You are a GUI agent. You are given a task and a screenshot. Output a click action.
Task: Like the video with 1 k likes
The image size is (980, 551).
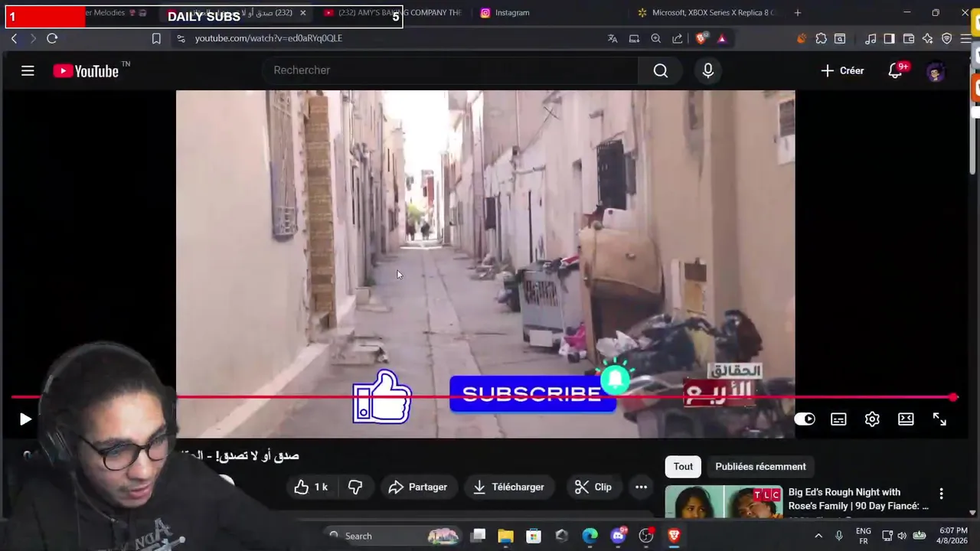[311, 487]
